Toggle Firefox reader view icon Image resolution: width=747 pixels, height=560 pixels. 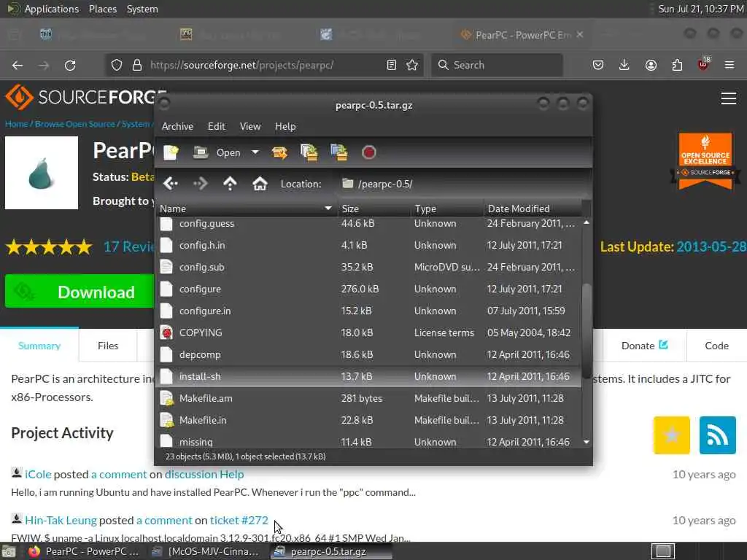pos(392,65)
